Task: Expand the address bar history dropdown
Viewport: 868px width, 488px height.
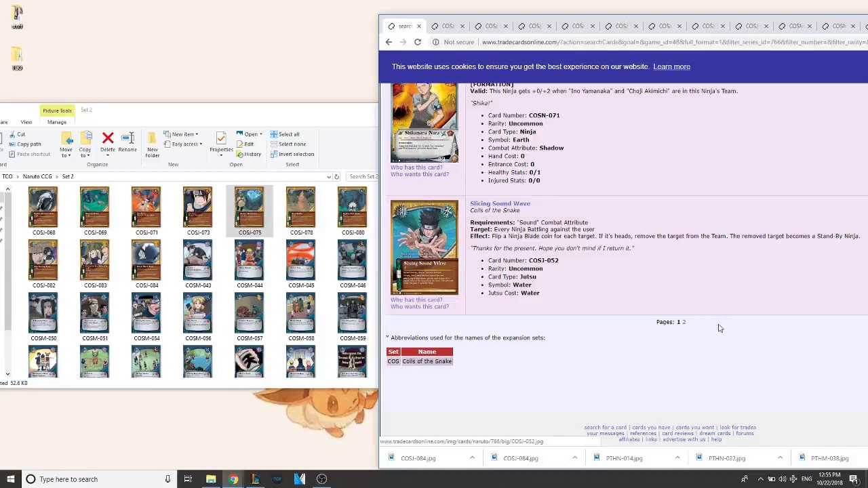Action: click(x=328, y=177)
